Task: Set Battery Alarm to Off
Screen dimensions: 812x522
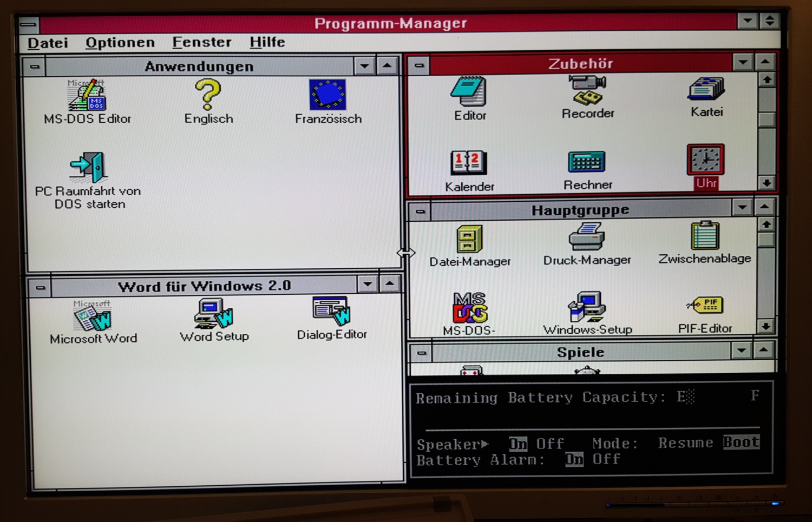Action: (606, 459)
